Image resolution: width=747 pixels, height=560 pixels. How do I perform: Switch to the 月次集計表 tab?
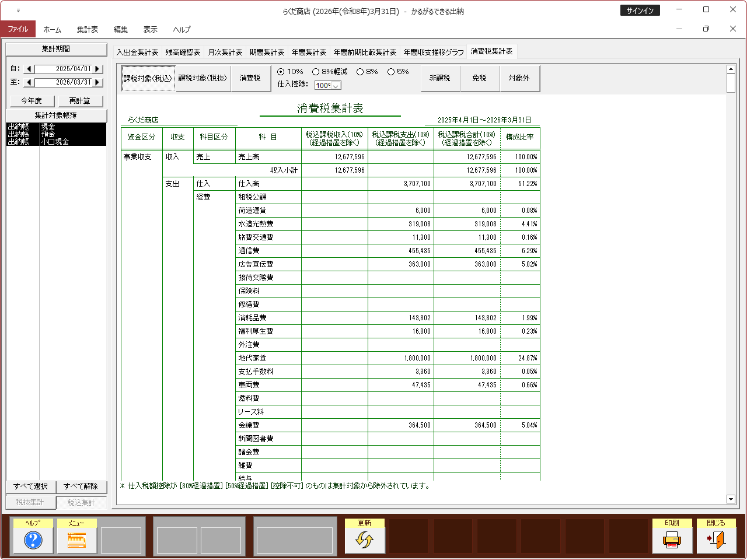click(x=225, y=52)
